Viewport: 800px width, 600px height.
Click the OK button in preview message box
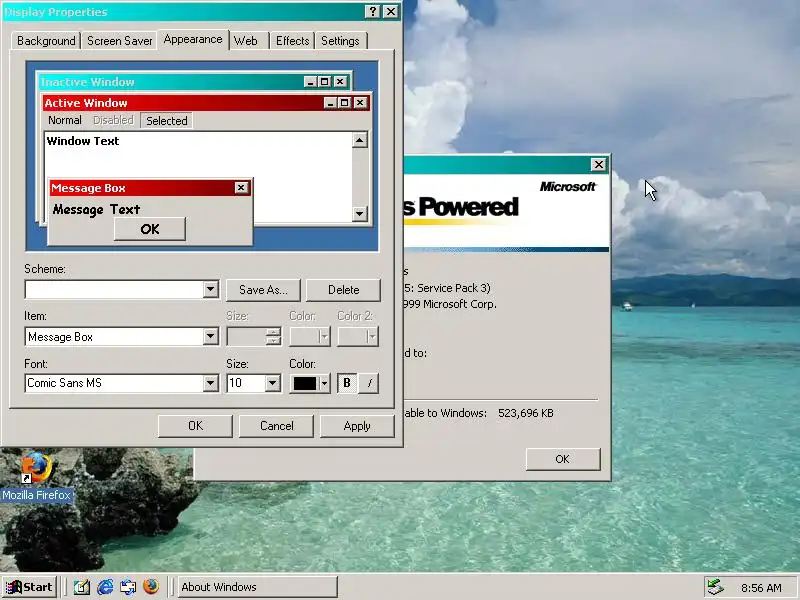click(x=149, y=229)
